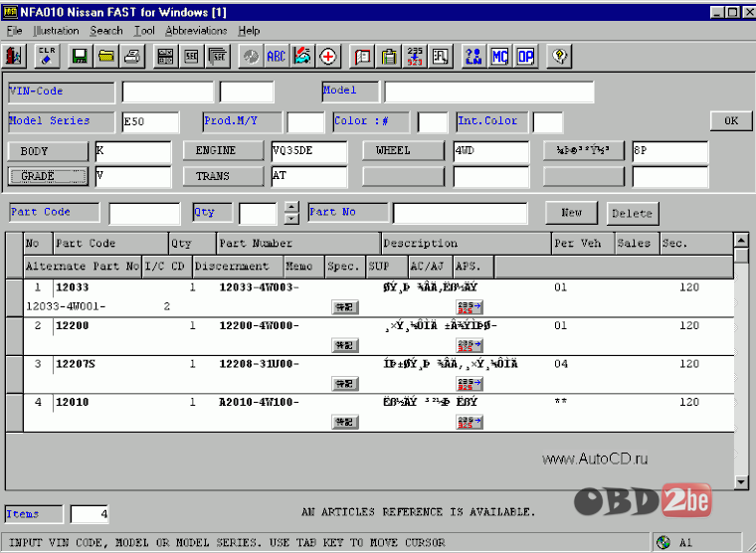Click the SEC single section icon
The image size is (756, 553).
[x=191, y=57]
